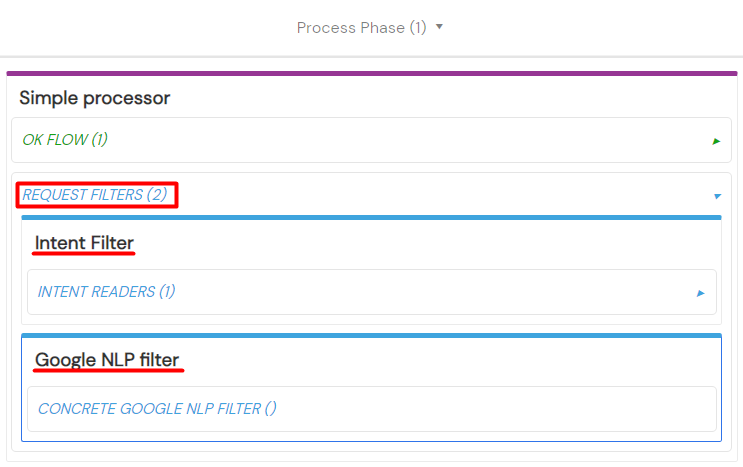Click the Simple processor heading
This screenshot has height=467, width=743.
point(95,98)
